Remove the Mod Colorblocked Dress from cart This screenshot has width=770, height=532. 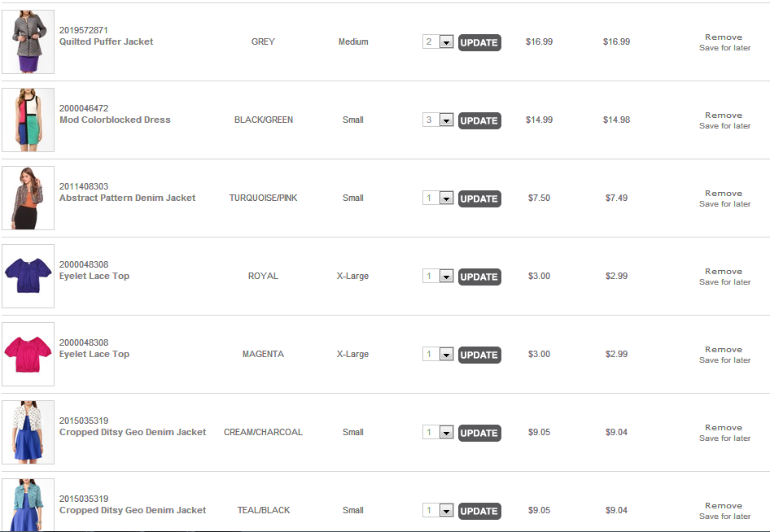click(724, 116)
